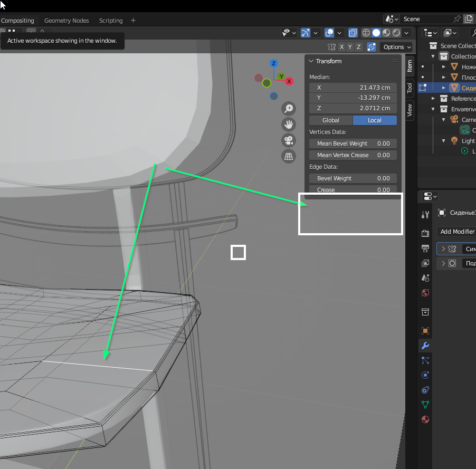This screenshot has width=476, height=469.
Task: Open Collection properties tab icon
Action: tap(425, 312)
